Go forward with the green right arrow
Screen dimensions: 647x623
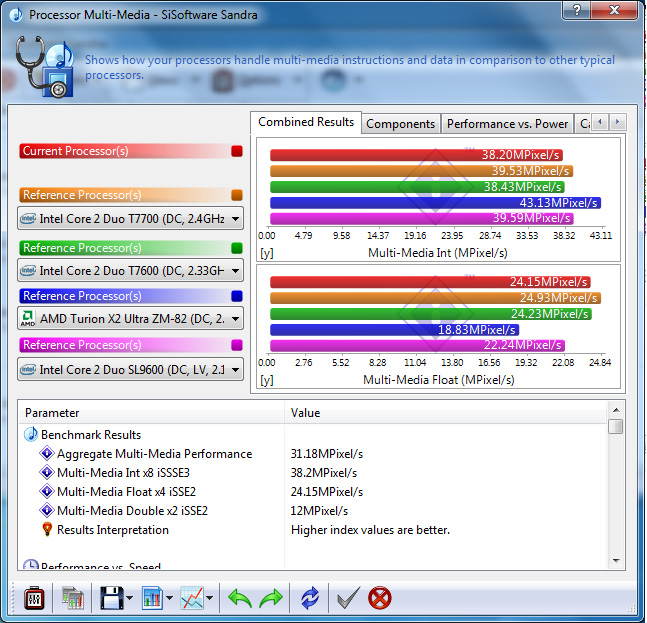[x=271, y=598]
